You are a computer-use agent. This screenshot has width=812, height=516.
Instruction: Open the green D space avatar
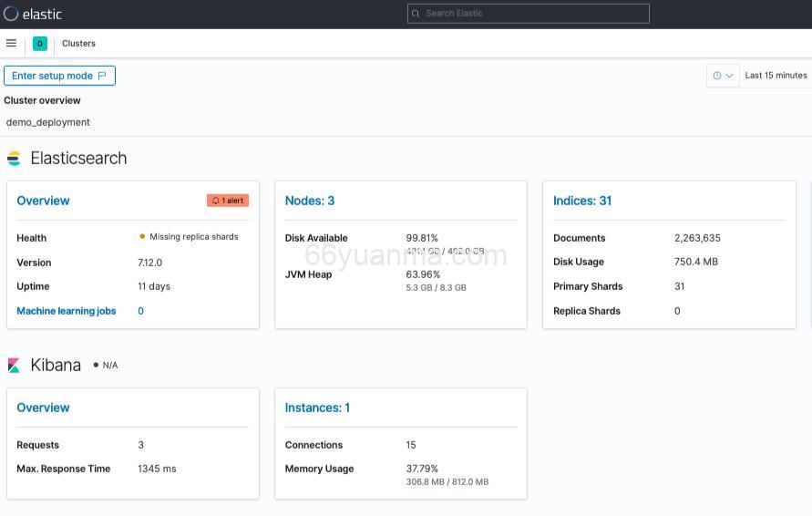click(x=40, y=44)
